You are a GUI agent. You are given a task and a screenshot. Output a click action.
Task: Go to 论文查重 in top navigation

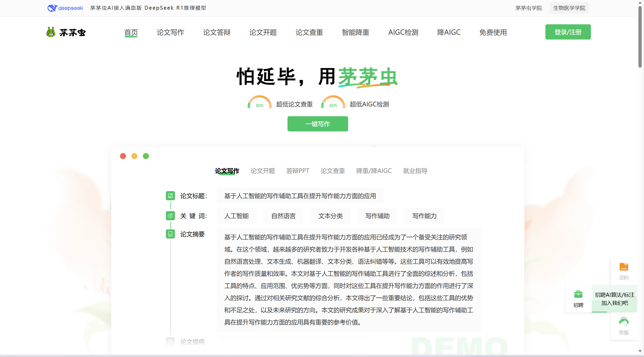tap(309, 32)
